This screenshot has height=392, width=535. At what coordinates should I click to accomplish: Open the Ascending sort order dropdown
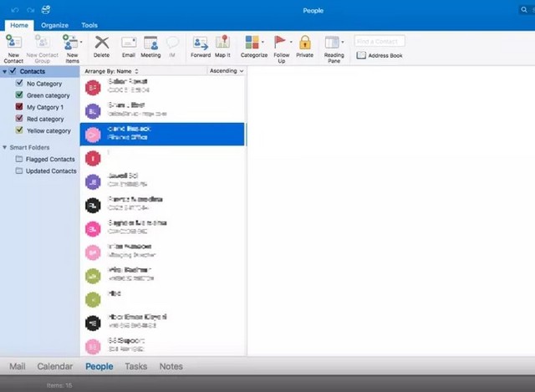(x=227, y=71)
